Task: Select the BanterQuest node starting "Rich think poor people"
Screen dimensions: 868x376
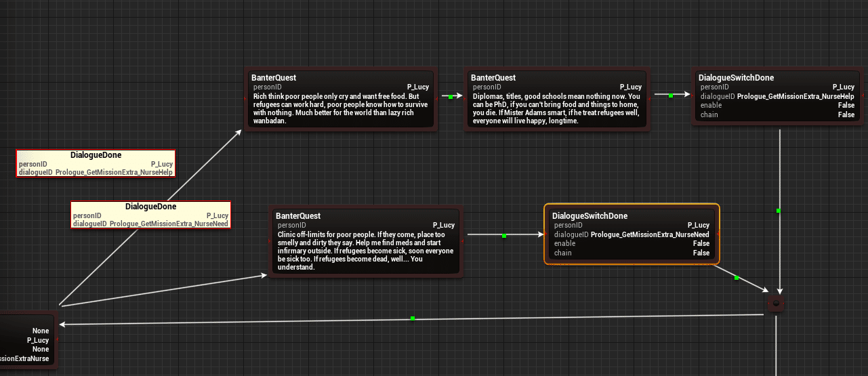Action: point(340,100)
